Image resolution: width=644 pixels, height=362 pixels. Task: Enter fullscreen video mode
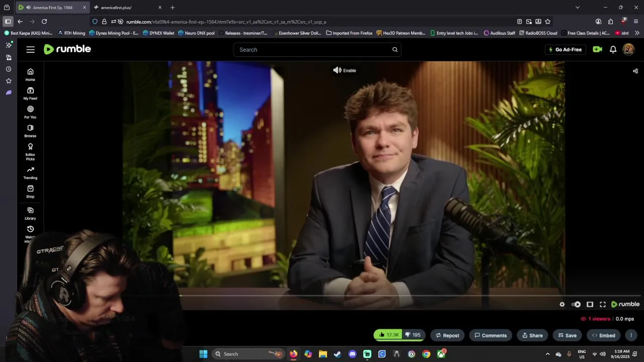[603, 304]
